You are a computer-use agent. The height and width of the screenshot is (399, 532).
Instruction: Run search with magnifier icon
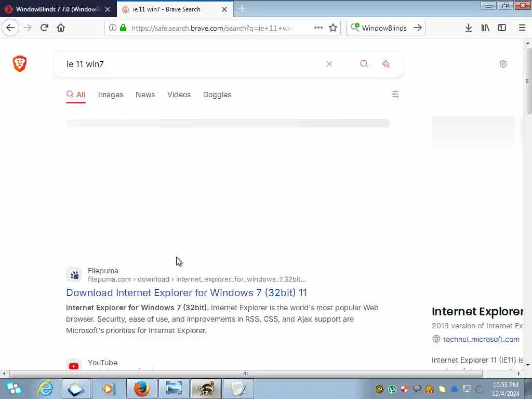click(364, 64)
